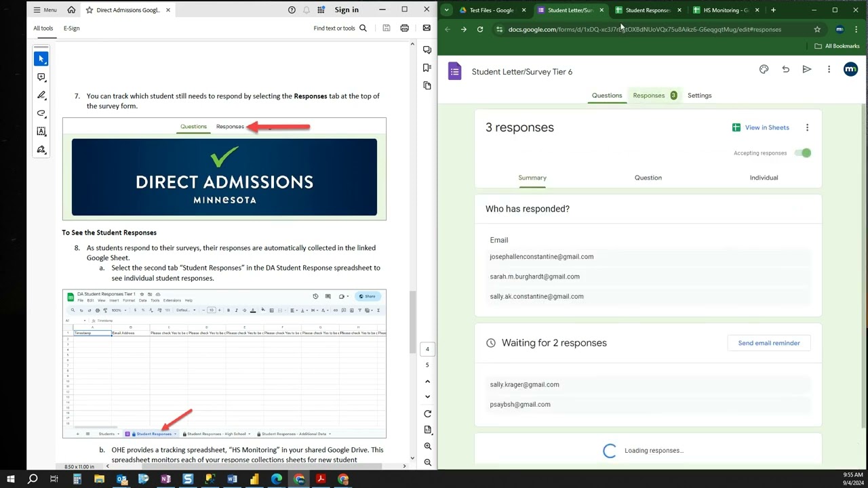Click View in Sheets link
The width and height of the screenshot is (868, 488).
coord(761,127)
